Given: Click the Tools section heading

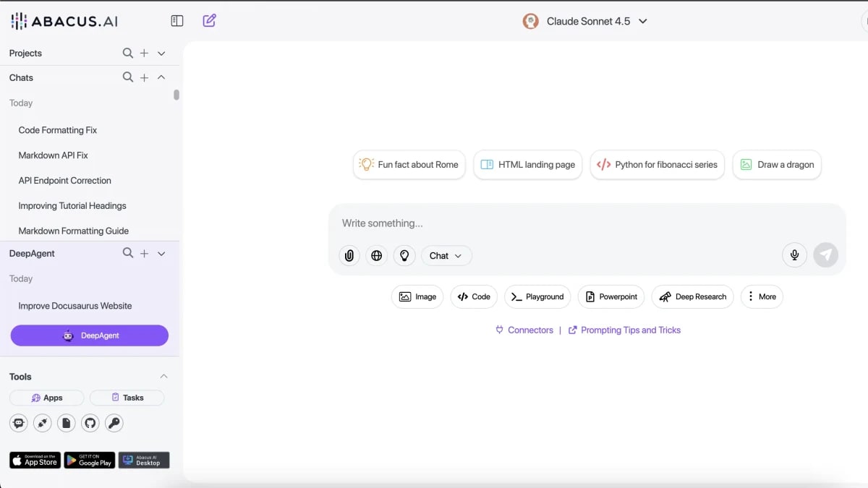Looking at the screenshot, I should pyautogui.click(x=20, y=377).
